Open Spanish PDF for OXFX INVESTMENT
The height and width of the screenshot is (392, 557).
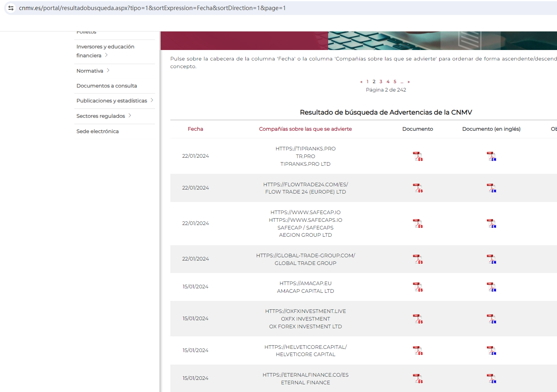coord(418,319)
